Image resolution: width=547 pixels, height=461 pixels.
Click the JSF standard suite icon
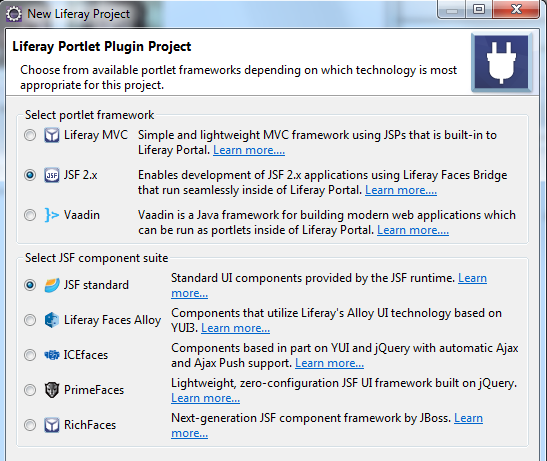(x=52, y=285)
